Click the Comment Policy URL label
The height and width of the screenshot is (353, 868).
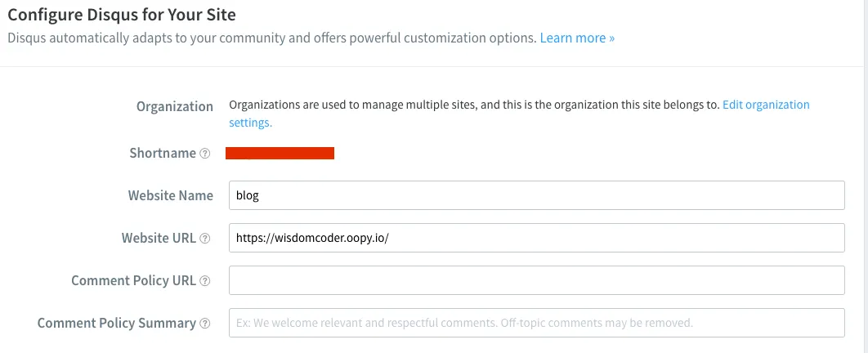point(133,281)
